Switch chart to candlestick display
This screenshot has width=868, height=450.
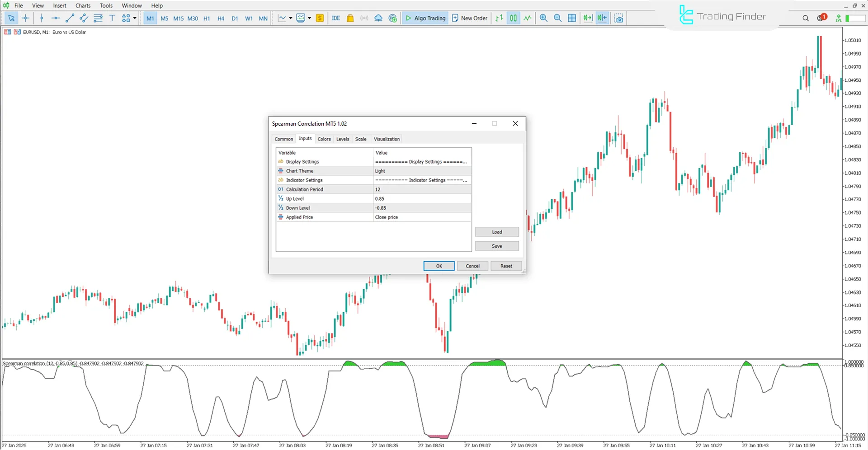tap(513, 18)
